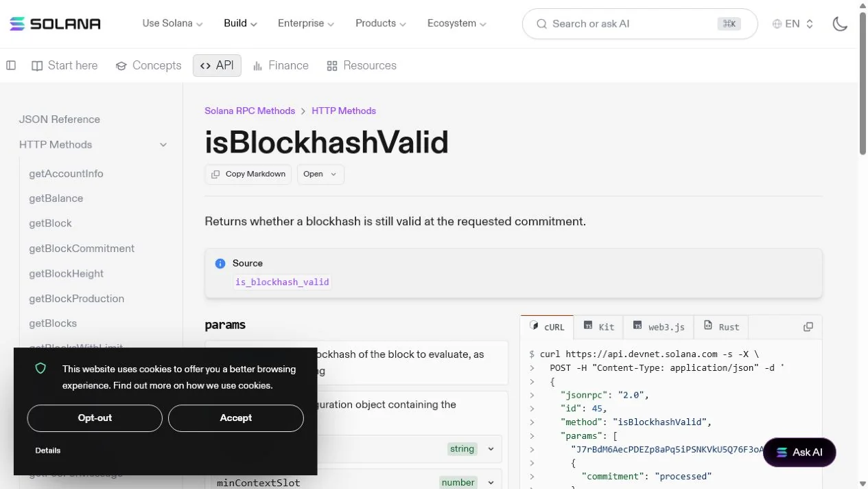Viewport: 868px width, 489px height.
Task: Click the globe language icon
Action: click(x=777, y=24)
